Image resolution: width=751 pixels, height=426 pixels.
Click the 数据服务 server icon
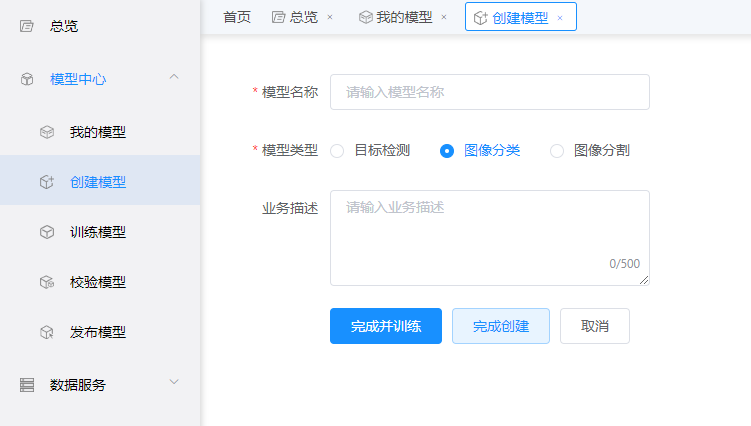[27, 385]
